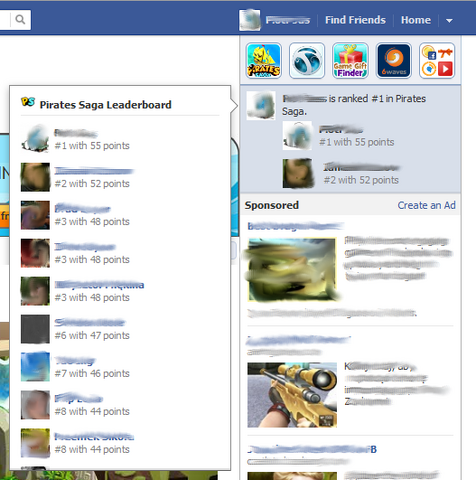Click the Create an Ad link

point(426,205)
